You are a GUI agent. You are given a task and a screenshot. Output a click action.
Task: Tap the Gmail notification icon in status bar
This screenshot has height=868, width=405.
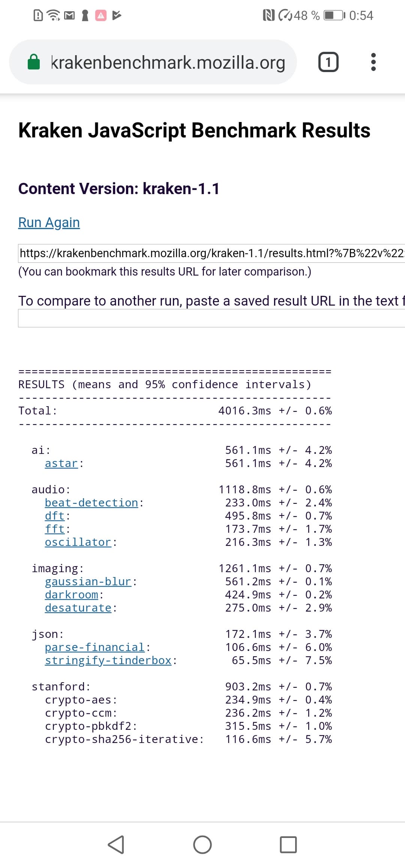click(x=69, y=15)
